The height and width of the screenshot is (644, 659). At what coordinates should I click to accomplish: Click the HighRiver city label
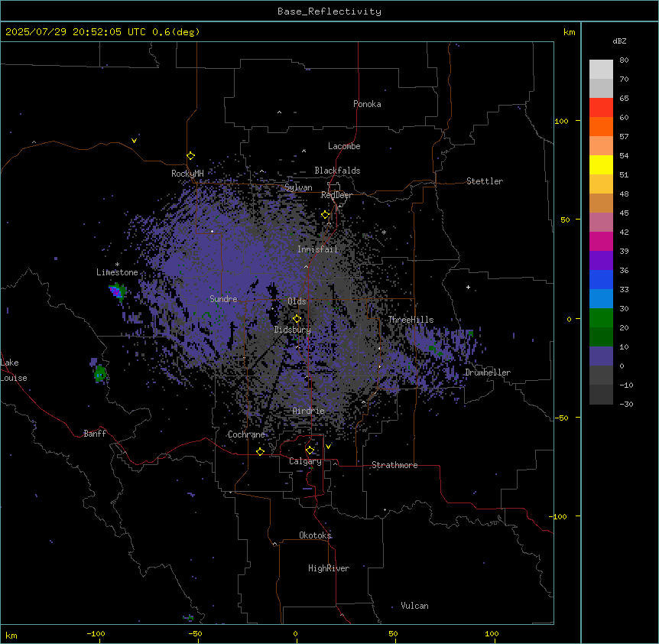(329, 568)
